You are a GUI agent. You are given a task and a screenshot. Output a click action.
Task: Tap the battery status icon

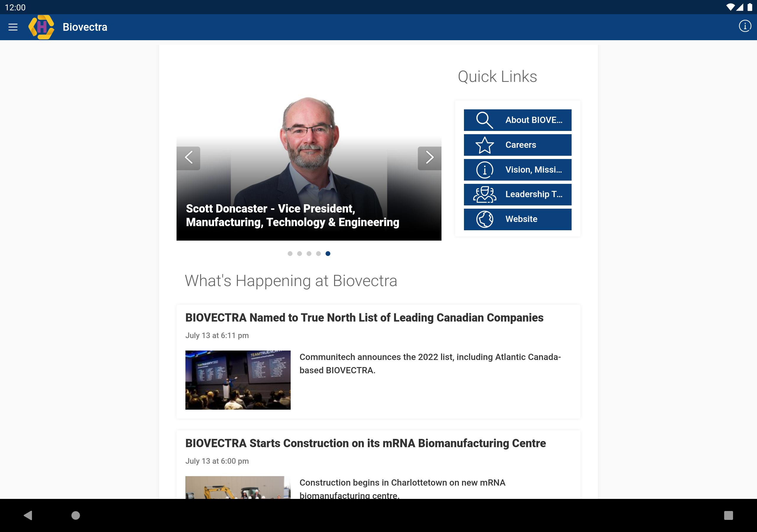point(750,7)
